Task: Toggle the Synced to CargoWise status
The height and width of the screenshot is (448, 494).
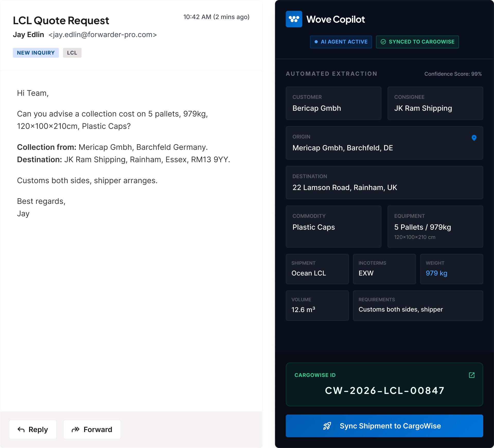Action: (x=417, y=42)
